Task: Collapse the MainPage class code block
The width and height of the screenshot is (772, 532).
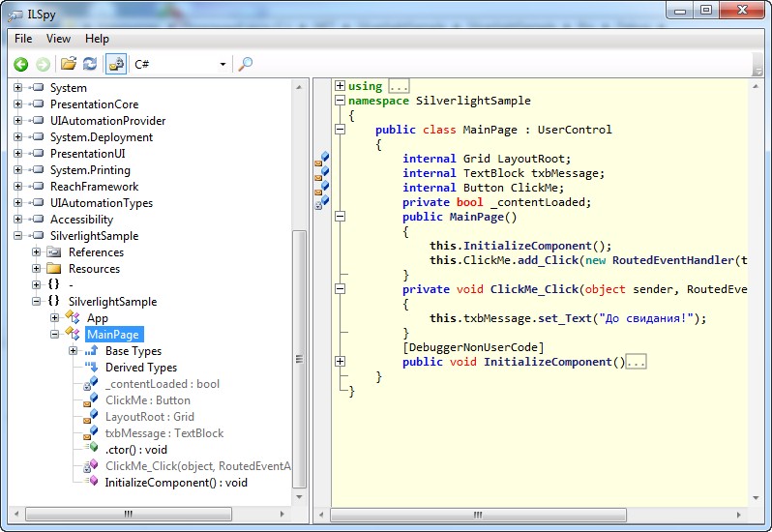Action: click(x=340, y=130)
